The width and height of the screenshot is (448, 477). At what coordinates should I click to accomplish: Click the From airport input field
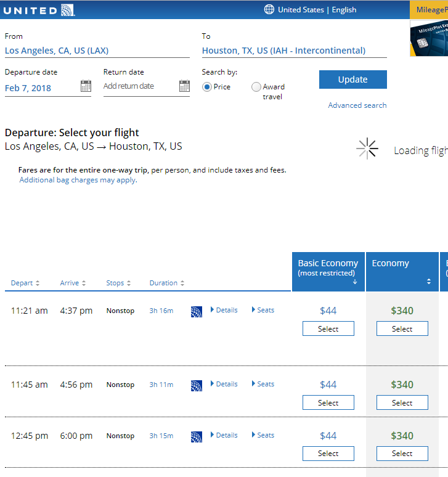click(x=97, y=51)
